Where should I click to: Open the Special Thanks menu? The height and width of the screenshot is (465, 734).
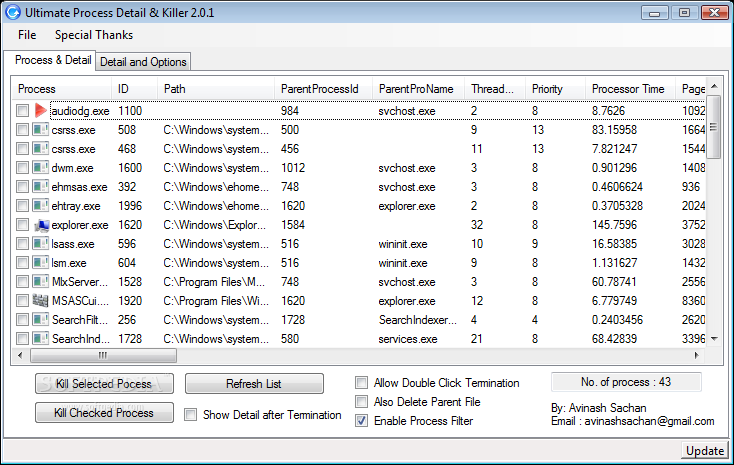(x=94, y=35)
